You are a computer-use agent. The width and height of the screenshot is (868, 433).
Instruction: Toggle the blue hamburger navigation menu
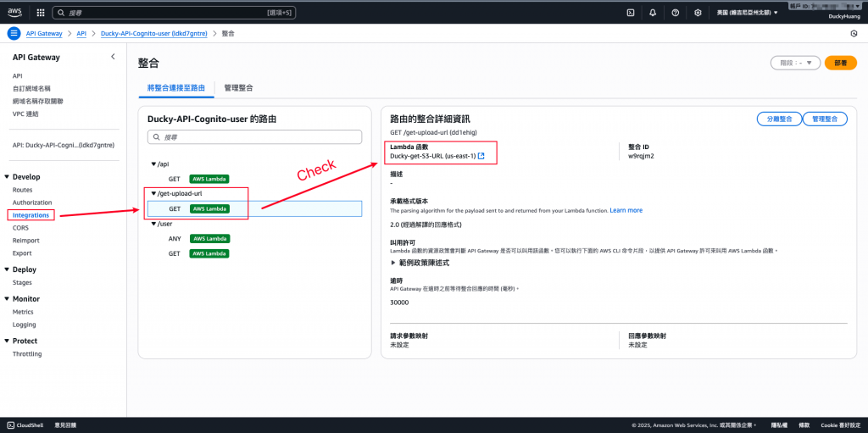(x=14, y=33)
